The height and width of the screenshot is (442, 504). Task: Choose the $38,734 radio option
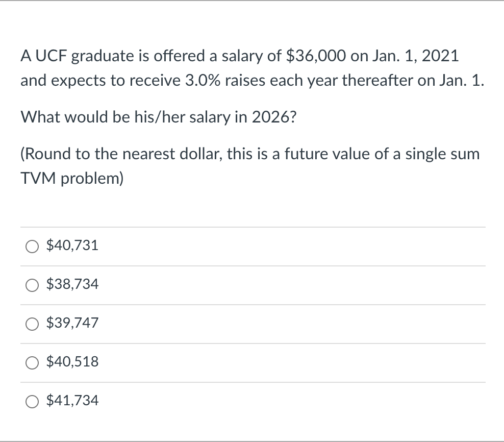coord(32,285)
